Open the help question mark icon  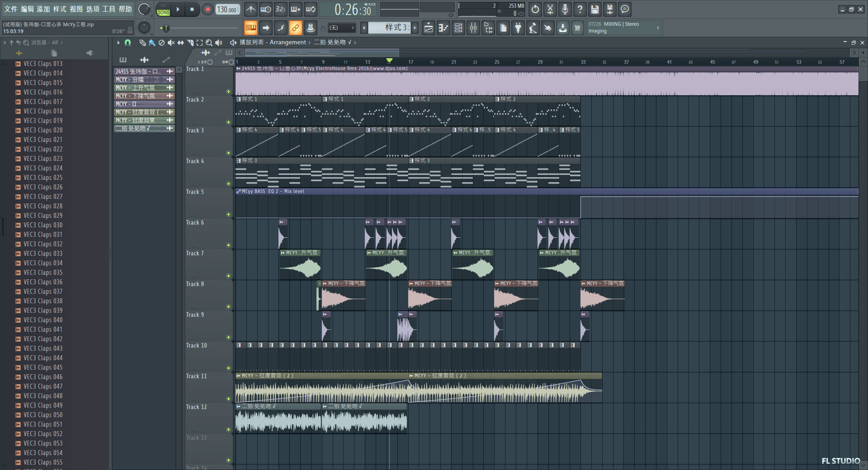point(580,9)
